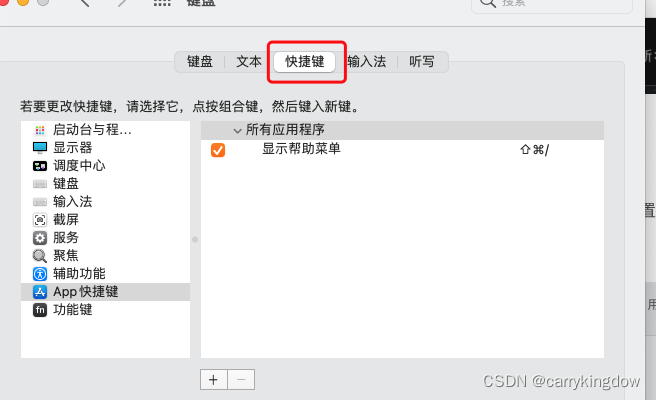Viewport: 656px width, 400px height.
Task: Switch to the 键盘 tab
Action: click(200, 62)
